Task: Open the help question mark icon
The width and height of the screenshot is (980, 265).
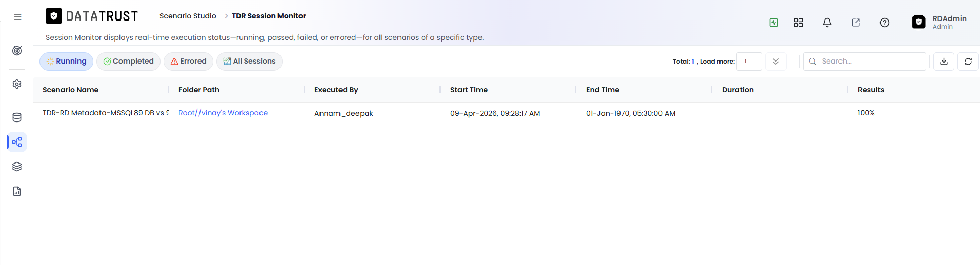Action: tap(885, 23)
